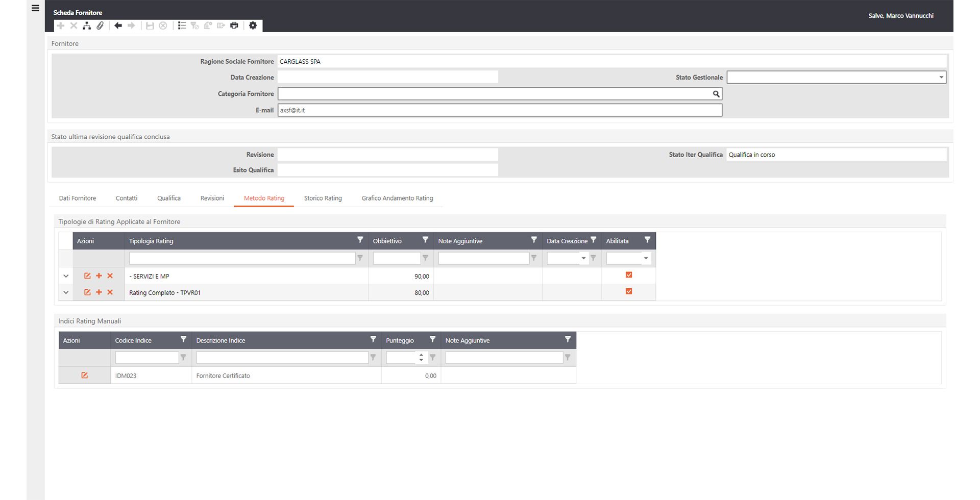This screenshot has width=980, height=500.
Task: Open Codice Indice column header filter
Action: click(x=183, y=340)
